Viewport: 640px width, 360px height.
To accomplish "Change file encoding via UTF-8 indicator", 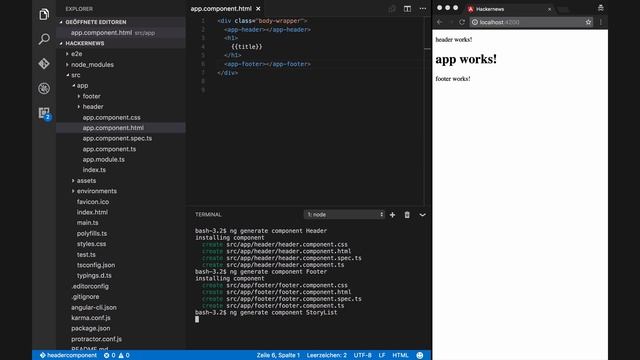I will (362, 355).
